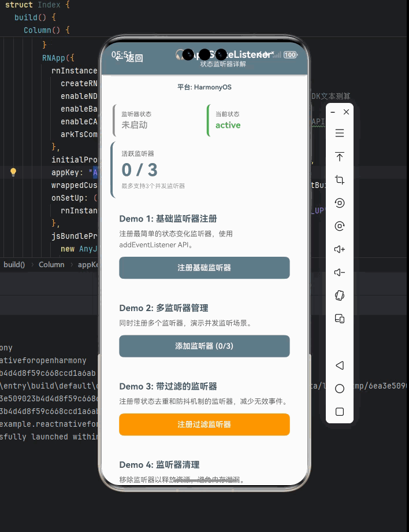Click '状态监听器详解' subtitle in header
Screen dimensions: 409x532
click(x=223, y=64)
